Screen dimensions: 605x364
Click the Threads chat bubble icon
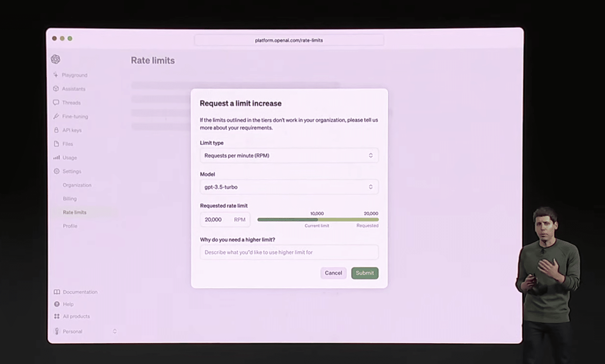[x=56, y=103]
